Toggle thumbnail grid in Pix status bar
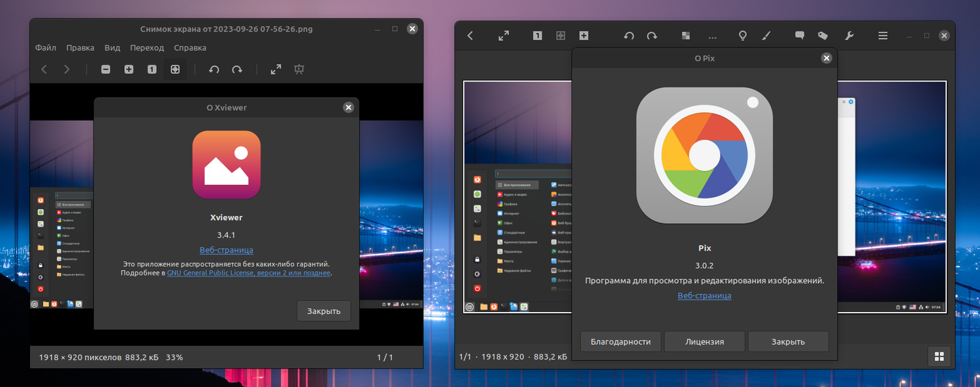This screenshot has height=387, width=980. point(939,356)
